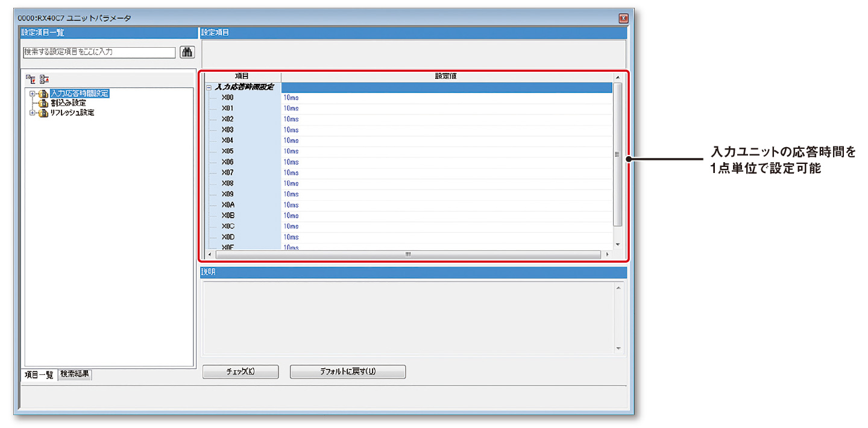Click the リフレッシュ設定 module icon
Viewport: 868px width, 428px height.
pyautogui.click(x=43, y=113)
